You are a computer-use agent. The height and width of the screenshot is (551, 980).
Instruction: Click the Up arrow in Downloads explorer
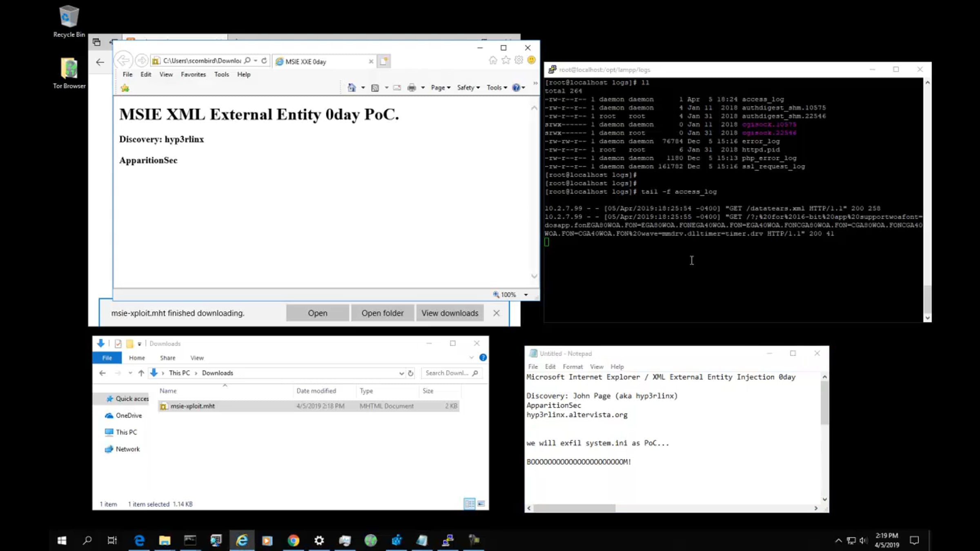[x=141, y=373]
